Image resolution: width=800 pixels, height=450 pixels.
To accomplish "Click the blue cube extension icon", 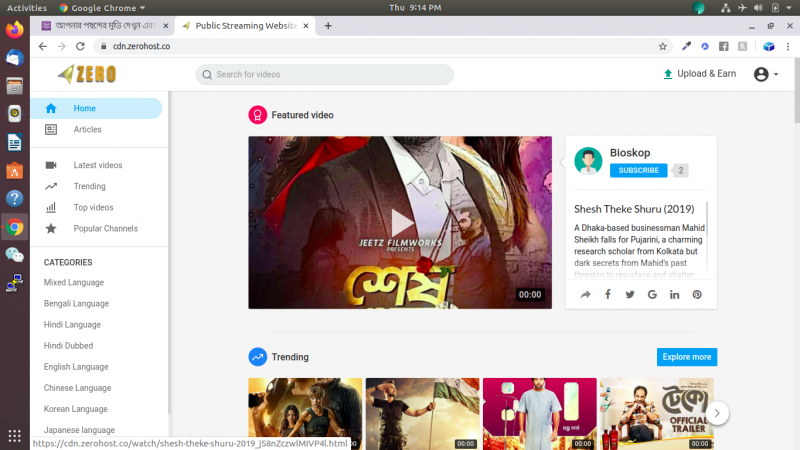I will pyautogui.click(x=768, y=46).
